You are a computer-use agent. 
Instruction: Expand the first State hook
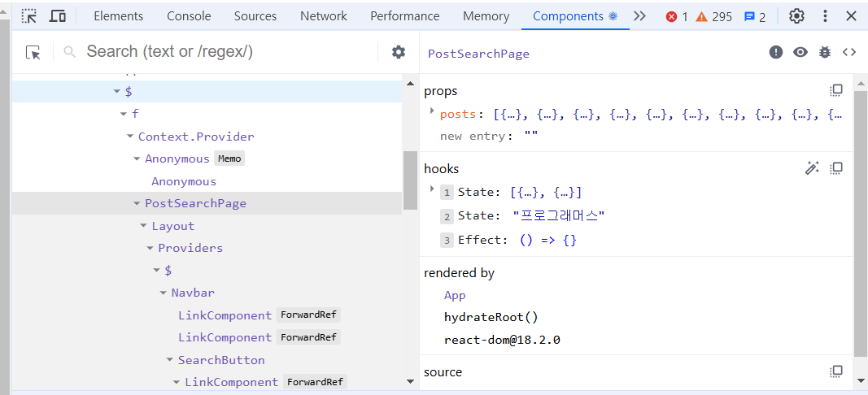pyautogui.click(x=432, y=189)
